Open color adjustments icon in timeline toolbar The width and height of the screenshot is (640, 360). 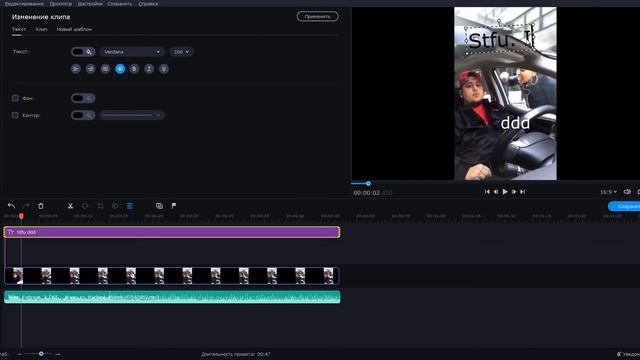click(x=115, y=206)
